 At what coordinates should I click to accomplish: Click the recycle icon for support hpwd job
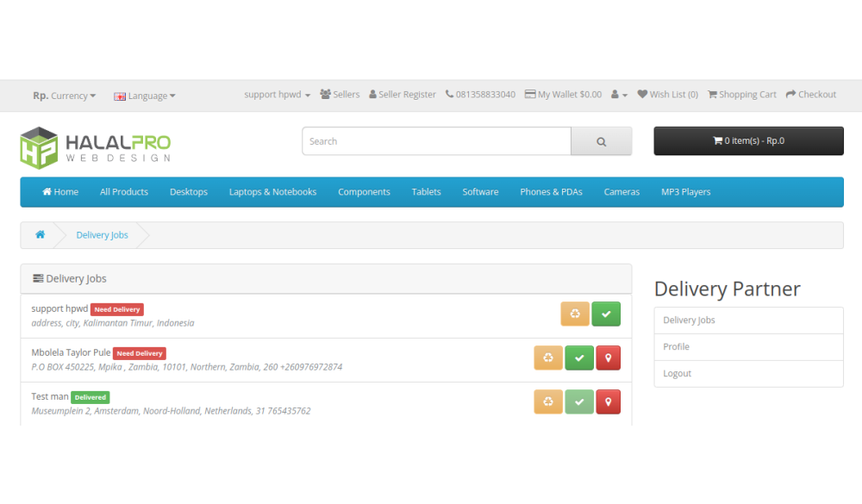coord(575,314)
